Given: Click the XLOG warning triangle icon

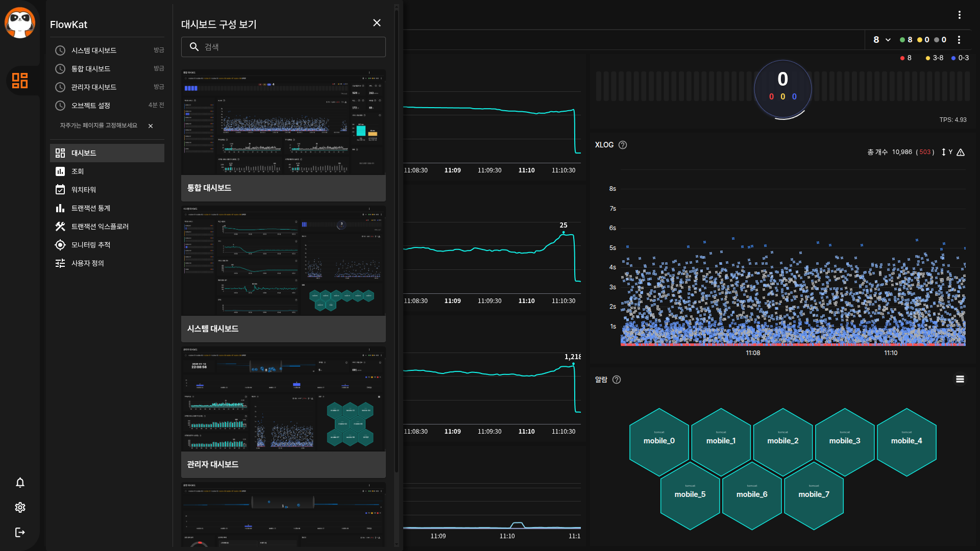Looking at the screenshot, I should pyautogui.click(x=961, y=152).
